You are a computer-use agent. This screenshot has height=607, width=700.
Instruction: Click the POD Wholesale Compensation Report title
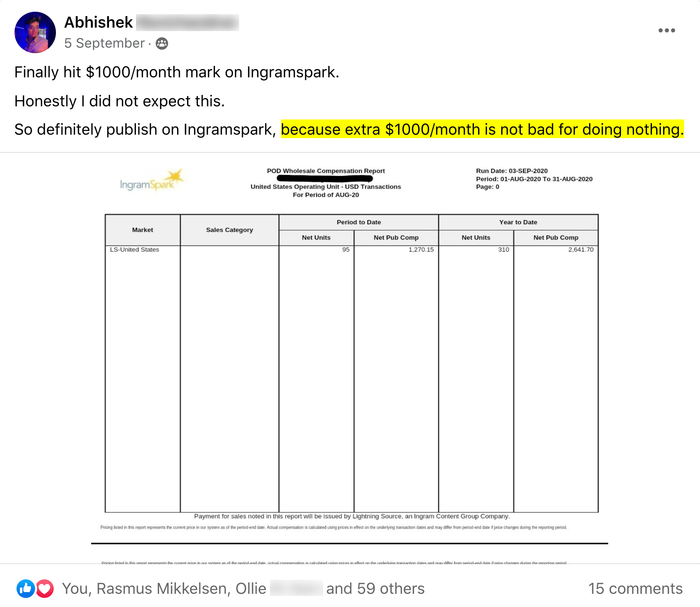325,171
